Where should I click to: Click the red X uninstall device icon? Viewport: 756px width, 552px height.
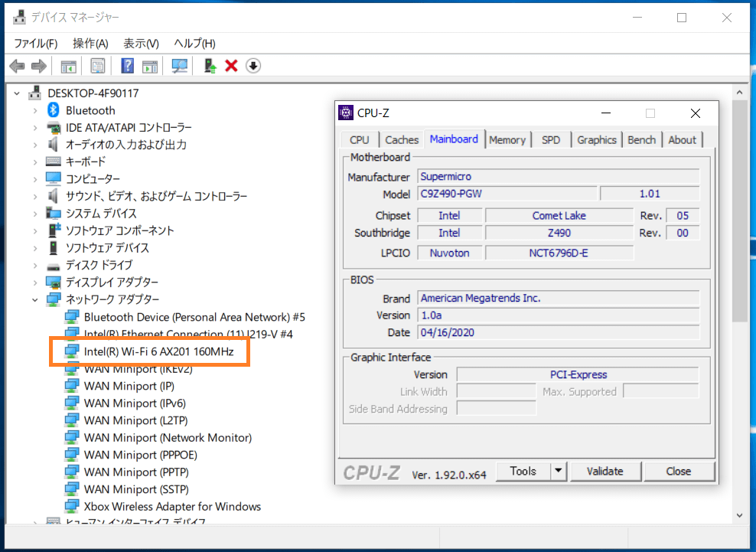click(231, 66)
